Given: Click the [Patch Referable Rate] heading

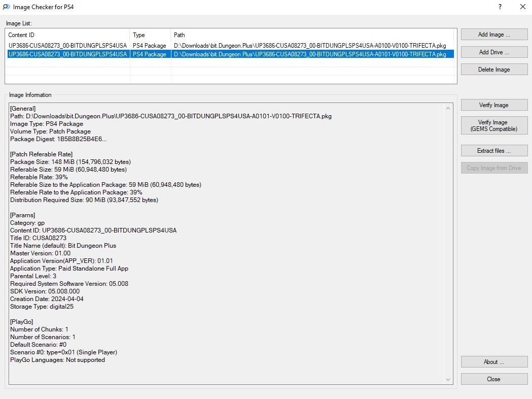Looking at the screenshot, I should tap(42, 154).
